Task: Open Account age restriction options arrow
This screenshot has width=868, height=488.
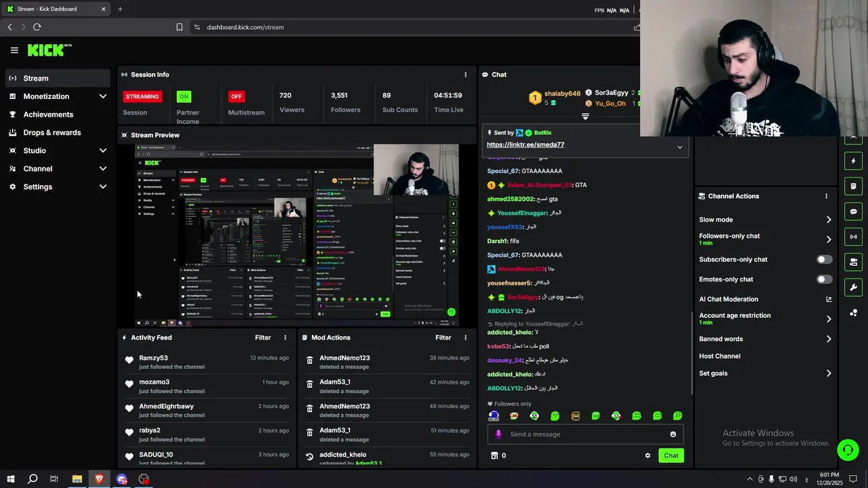Action: [x=829, y=319]
